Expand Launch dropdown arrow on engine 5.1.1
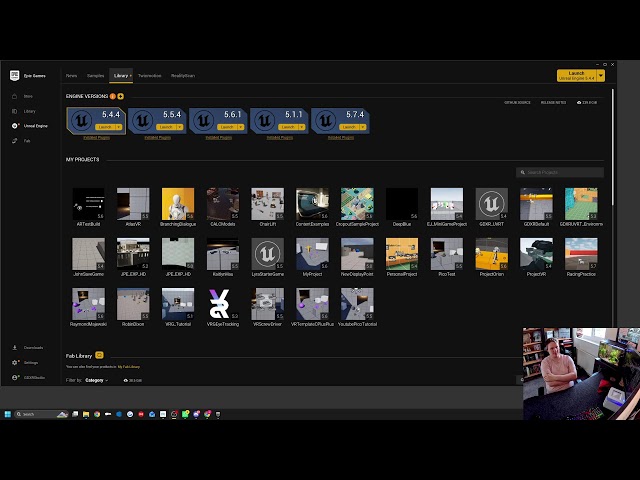 point(302,127)
